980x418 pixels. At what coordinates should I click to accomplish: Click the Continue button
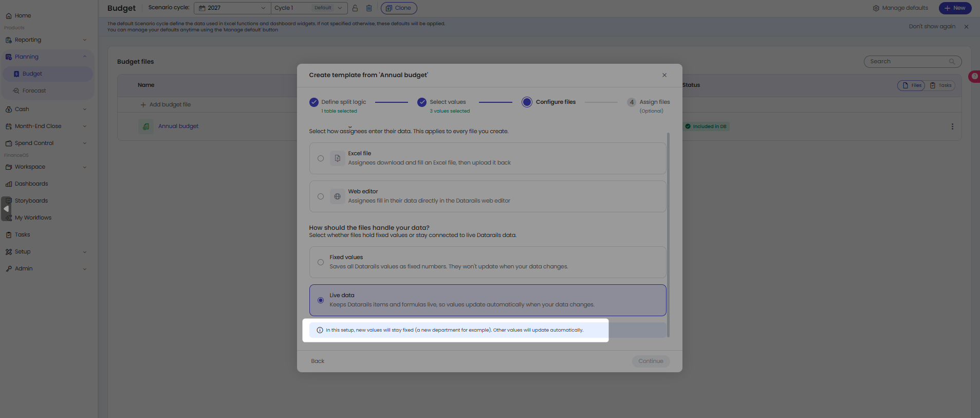(x=651, y=361)
